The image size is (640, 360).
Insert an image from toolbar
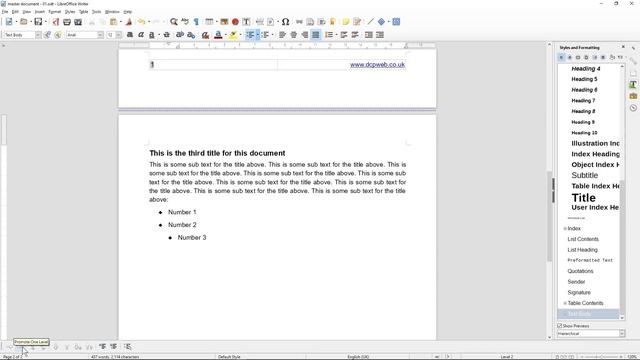(224, 22)
